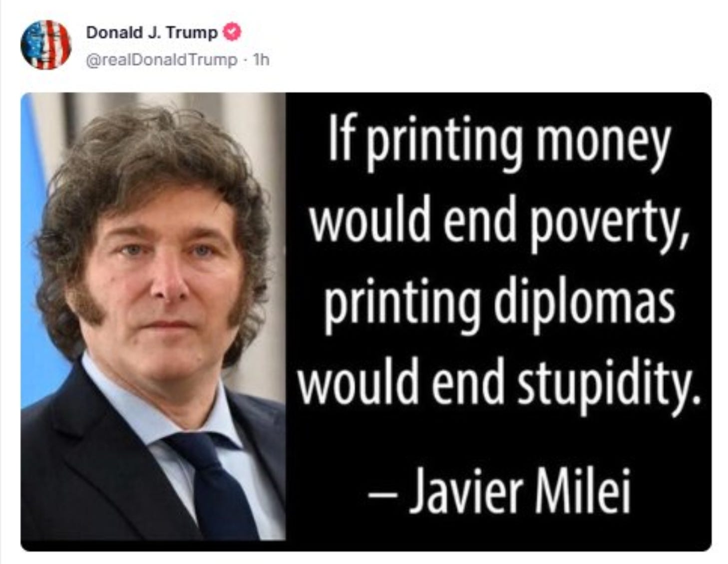Click the "– Javier Milei" attribution text
The image size is (728, 564).
click(499, 490)
